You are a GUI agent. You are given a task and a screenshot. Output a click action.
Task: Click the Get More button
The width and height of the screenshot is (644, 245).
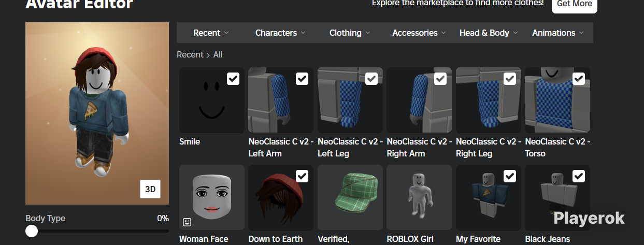(x=575, y=4)
